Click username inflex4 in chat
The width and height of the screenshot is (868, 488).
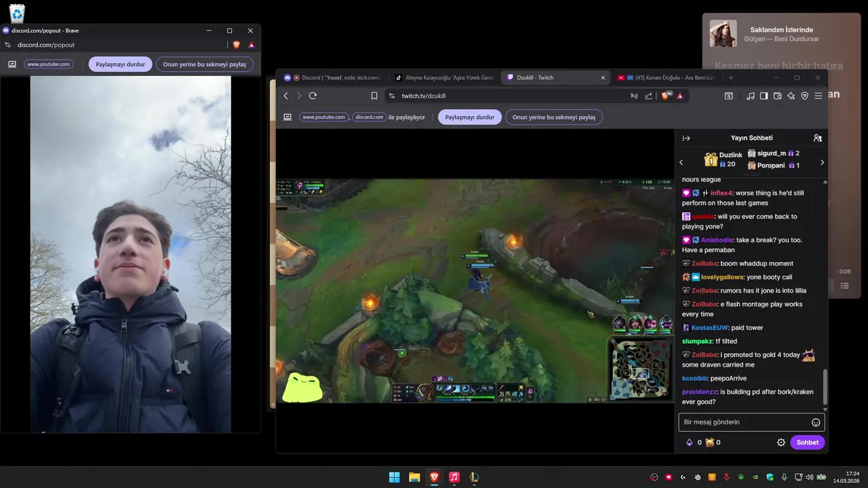722,193
